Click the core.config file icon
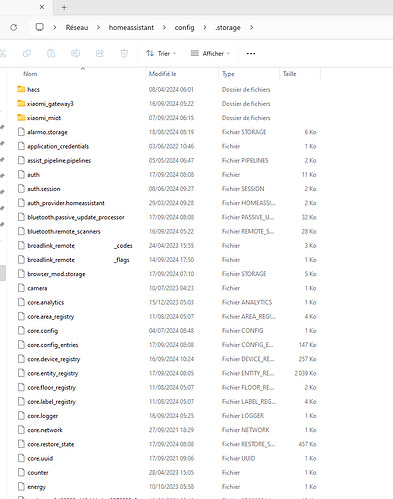This screenshot has height=499, width=393. pos(21,330)
